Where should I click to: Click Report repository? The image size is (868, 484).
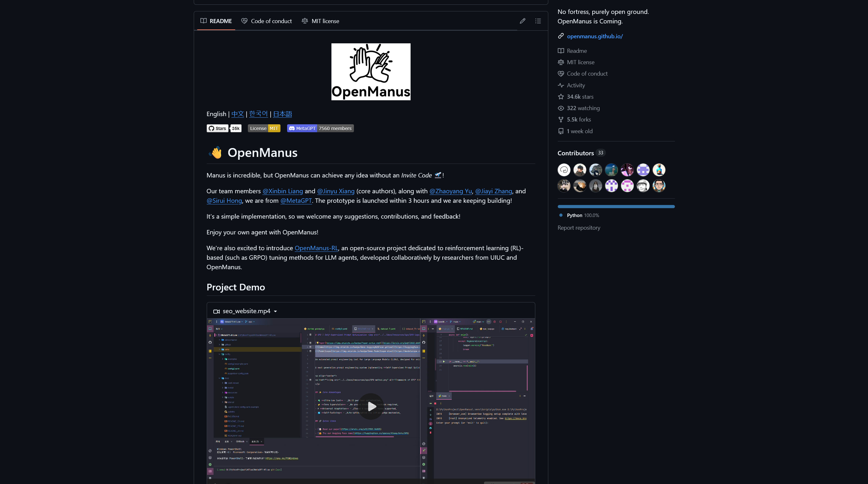579,228
